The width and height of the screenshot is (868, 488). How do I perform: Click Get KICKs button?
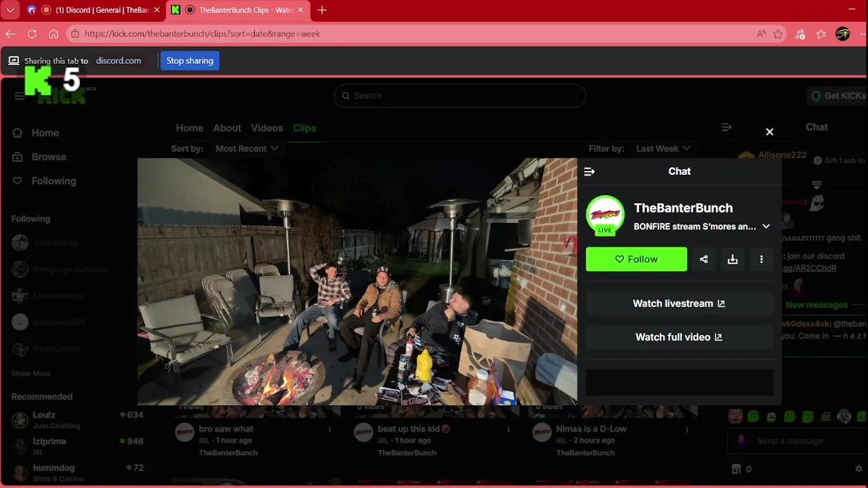pos(838,96)
